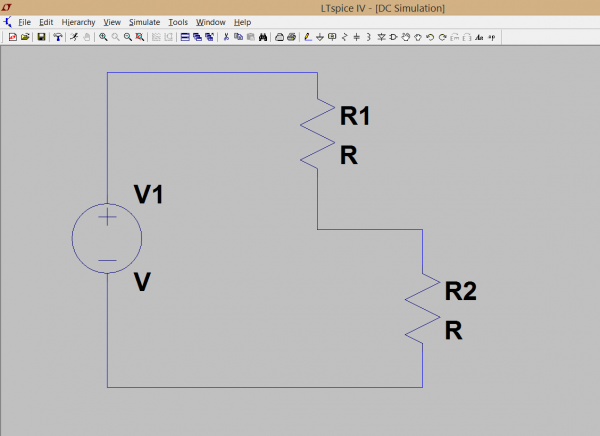Click the document icon beside File menu

tap(8, 22)
